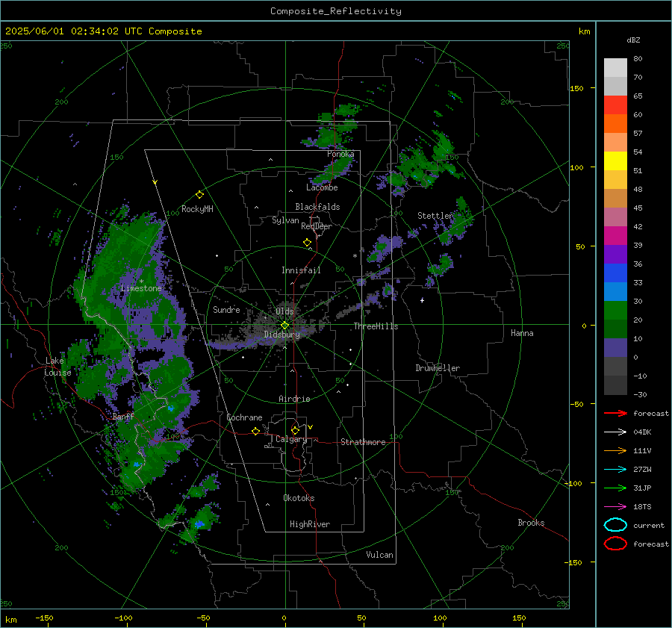Click the Innisfail label
This screenshot has height=628, width=672.
pos(301,270)
